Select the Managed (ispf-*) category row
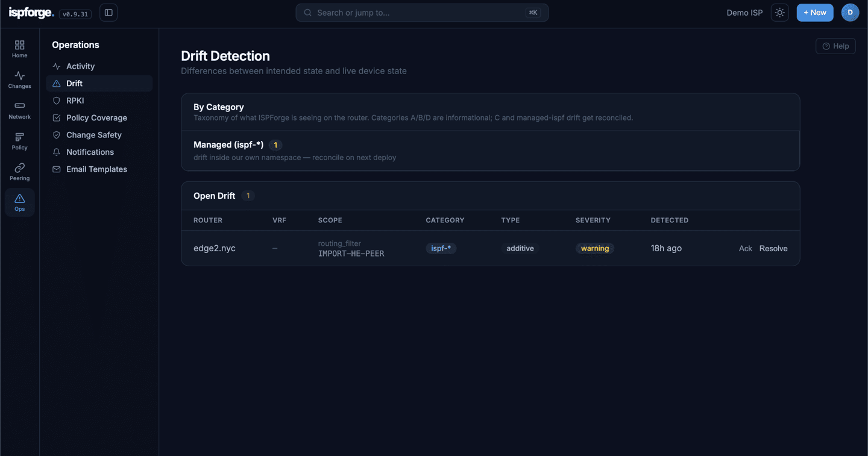Screen dimensions: 868x456 pyautogui.click(x=490, y=151)
